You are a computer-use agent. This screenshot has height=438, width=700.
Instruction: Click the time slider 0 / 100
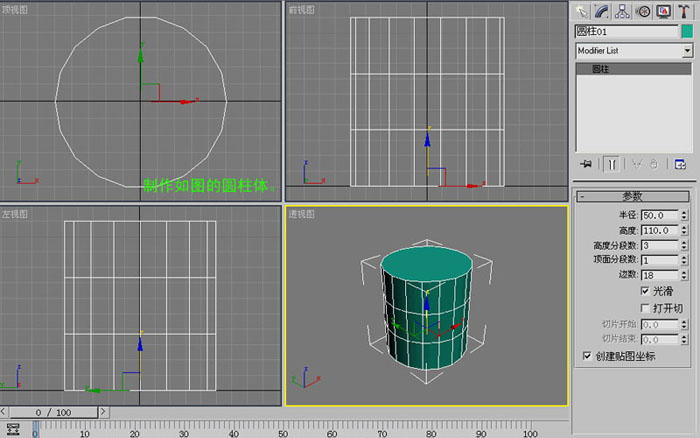point(54,412)
